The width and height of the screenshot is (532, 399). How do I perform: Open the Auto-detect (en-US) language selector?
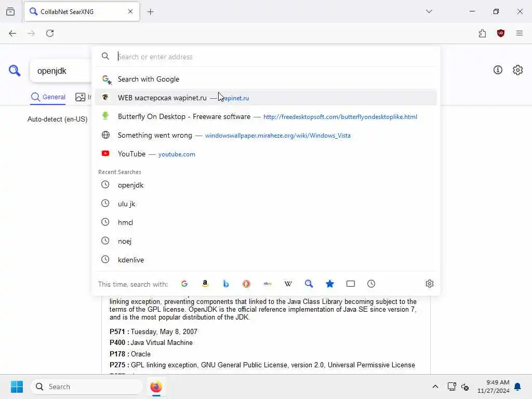57,119
